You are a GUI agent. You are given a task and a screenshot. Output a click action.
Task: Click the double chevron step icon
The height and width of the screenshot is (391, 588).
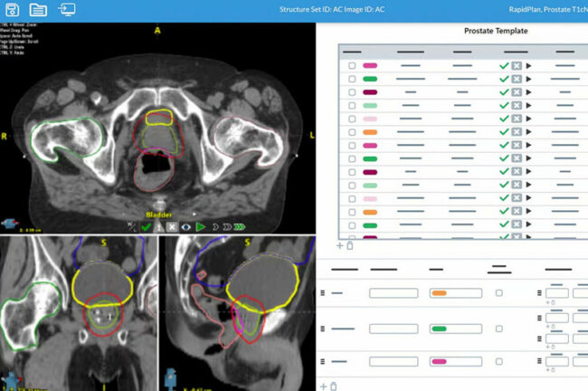(227, 227)
